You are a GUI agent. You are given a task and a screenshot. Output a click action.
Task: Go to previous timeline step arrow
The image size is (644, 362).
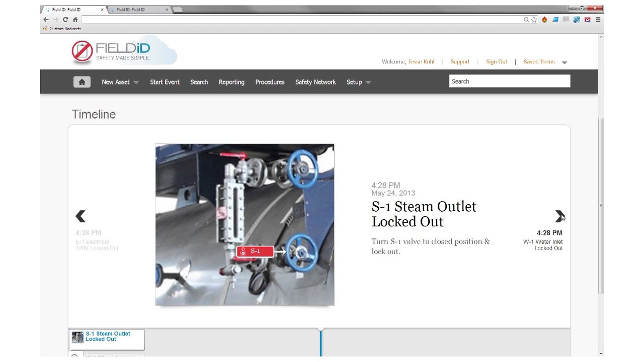pos(80,216)
